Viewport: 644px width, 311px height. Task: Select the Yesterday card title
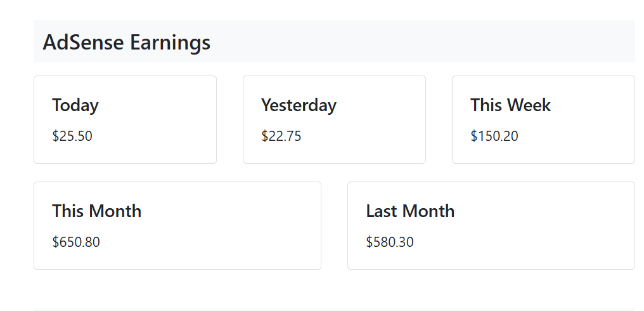(299, 105)
